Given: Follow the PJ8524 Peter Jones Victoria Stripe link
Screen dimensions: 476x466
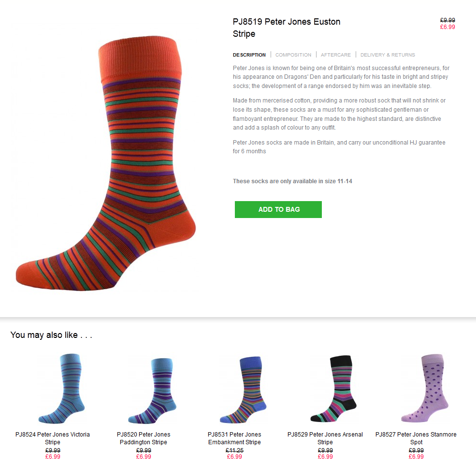Looking at the screenshot, I should [x=53, y=438].
